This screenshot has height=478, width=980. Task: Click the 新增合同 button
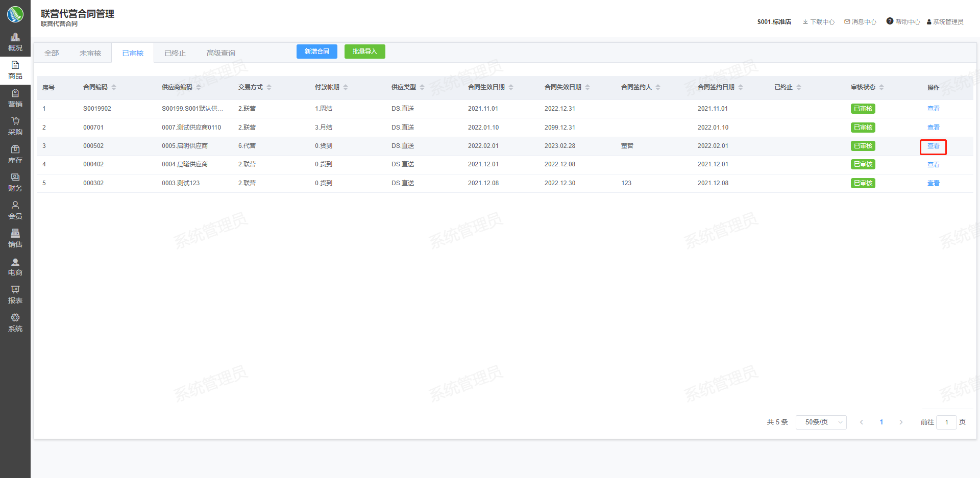(316, 52)
